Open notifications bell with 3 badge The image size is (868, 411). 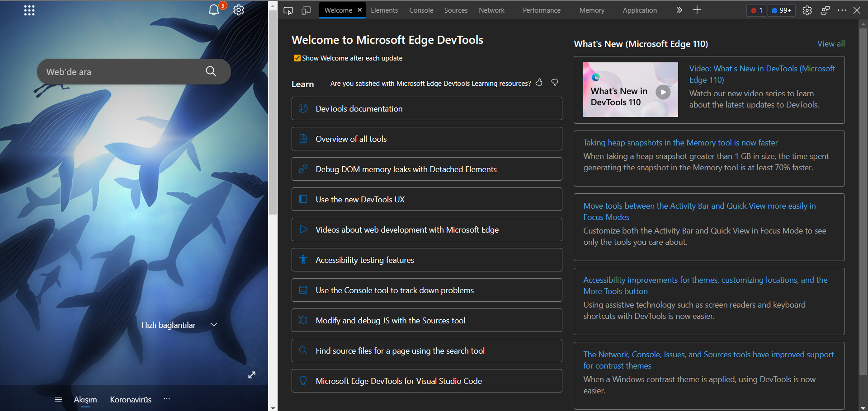215,9
